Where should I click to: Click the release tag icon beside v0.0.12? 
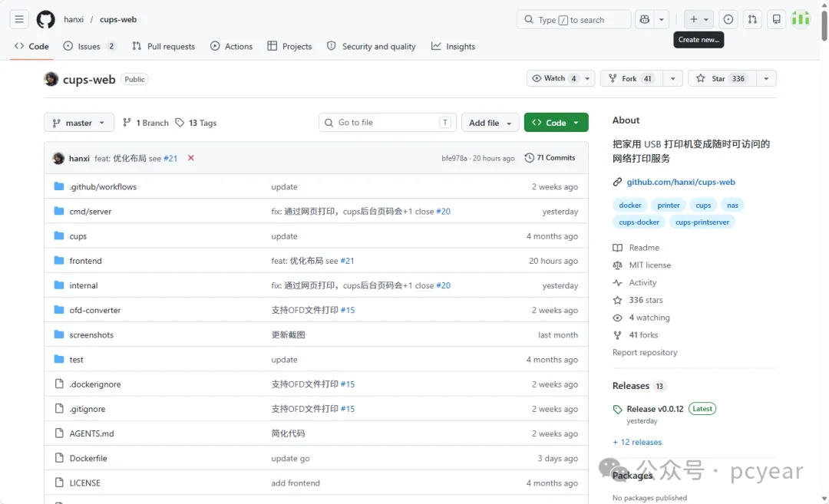point(617,410)
